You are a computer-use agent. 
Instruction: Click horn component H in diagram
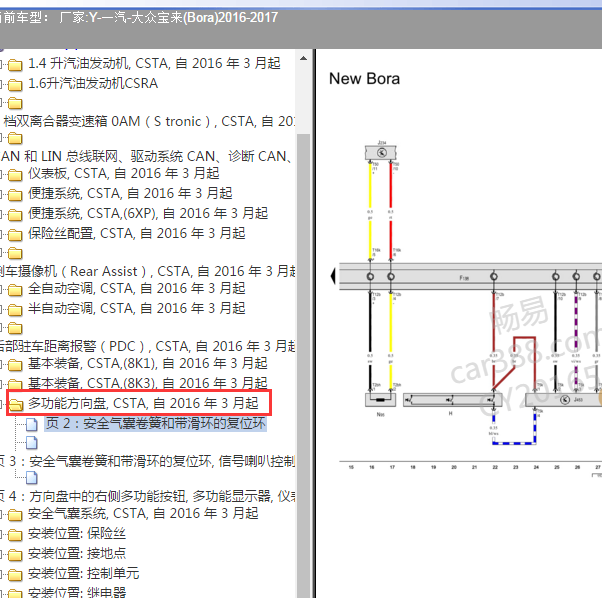[x=452, y=400]
